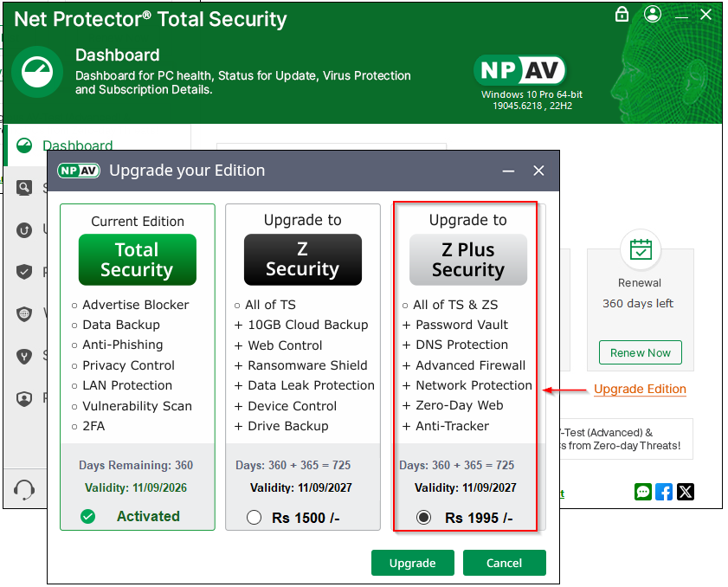Select the Rs 1500 Z Security option

(254, 518)
